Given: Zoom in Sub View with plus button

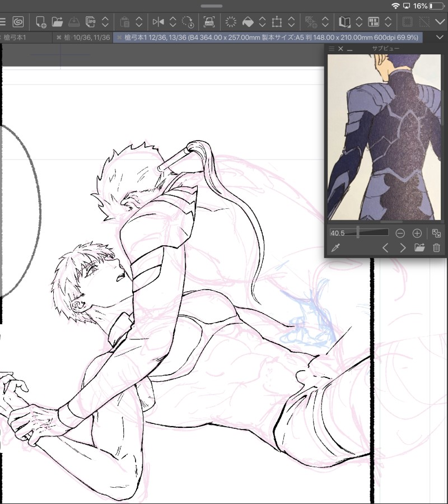Looking at the screenshot, I should [417, 234].
